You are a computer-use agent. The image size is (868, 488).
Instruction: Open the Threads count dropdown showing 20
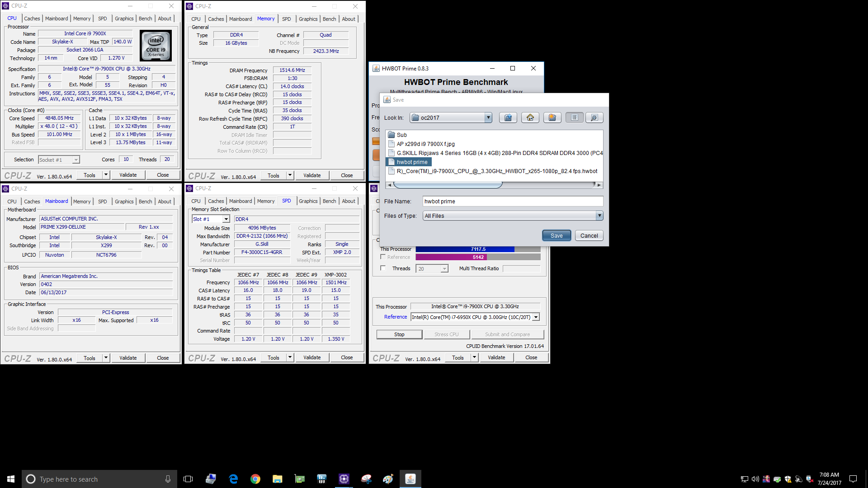pos(444,269)
